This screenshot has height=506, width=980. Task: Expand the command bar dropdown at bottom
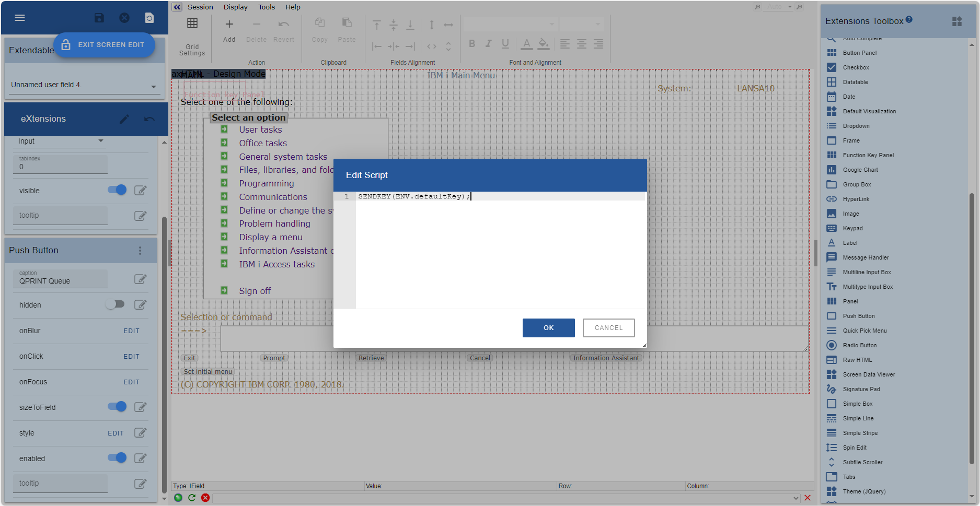[795, 498]
